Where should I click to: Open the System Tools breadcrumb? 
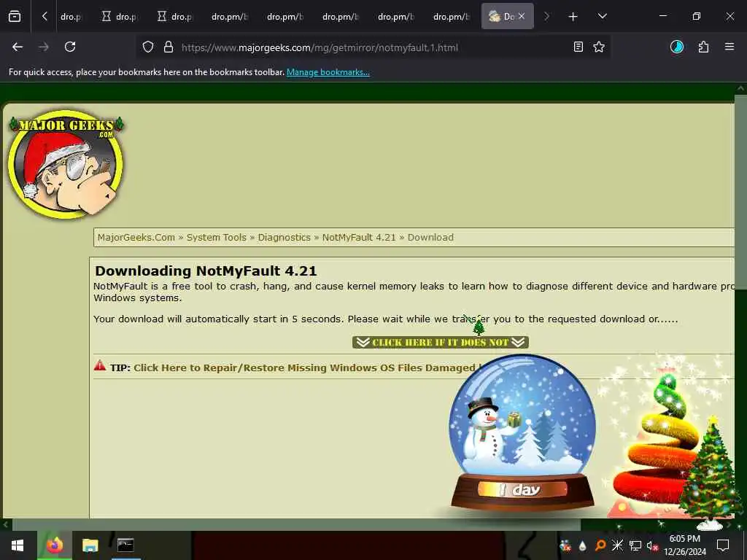click(x=216, y=237)
